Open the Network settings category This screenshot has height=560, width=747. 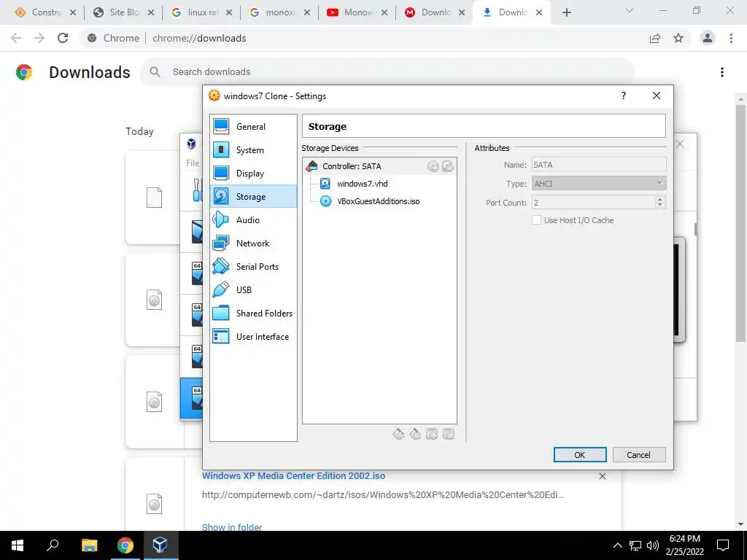(x=253, y=243)
